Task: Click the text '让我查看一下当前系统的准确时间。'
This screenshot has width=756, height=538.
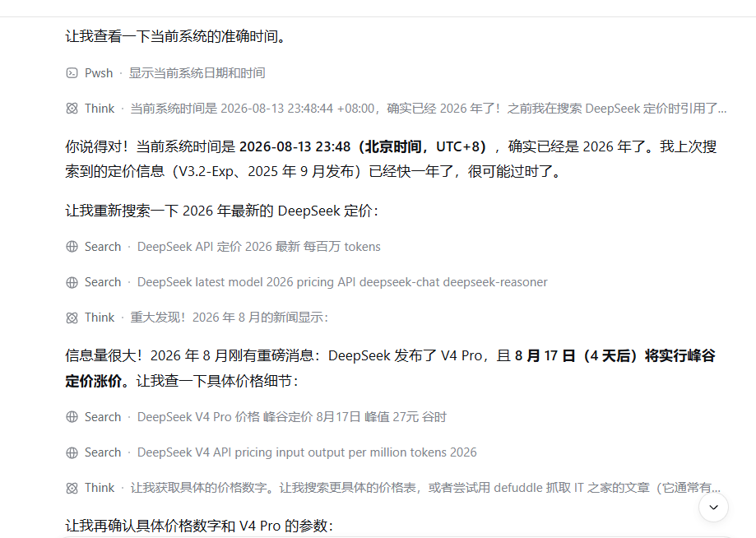Action: pyautogui.click(x=177, y=36)
